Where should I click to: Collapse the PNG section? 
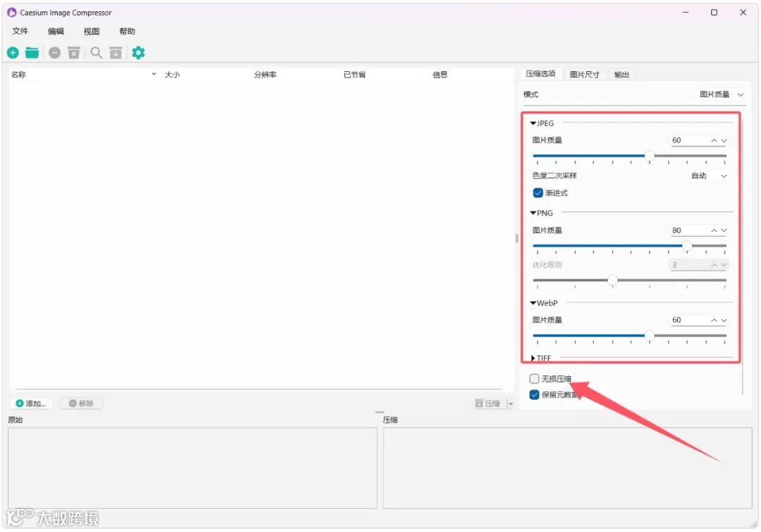click(x=533, y=213)
